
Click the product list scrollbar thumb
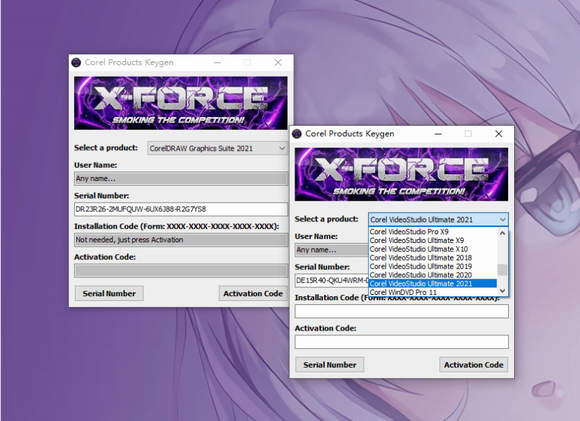502,270
